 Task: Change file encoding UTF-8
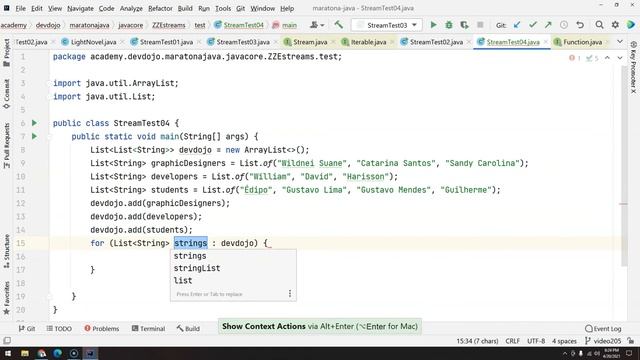click(x=536, y=340)
